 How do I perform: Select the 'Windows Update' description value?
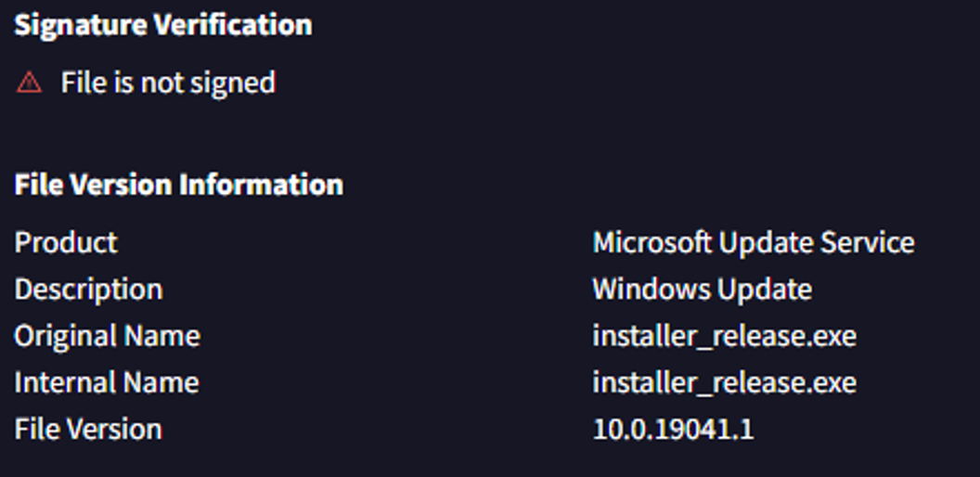(702, 289)
